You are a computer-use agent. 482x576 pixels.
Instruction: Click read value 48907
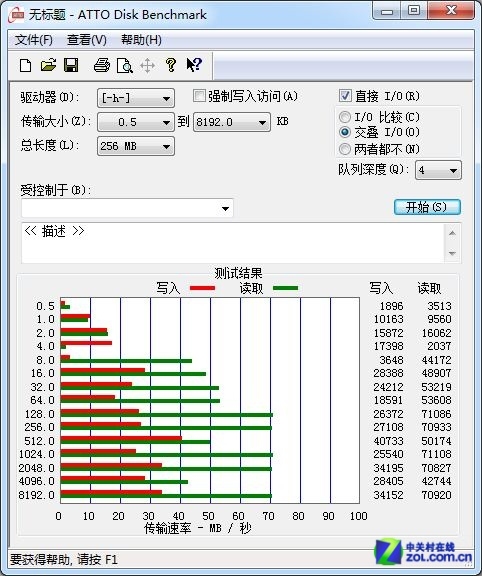click(436, 373)
